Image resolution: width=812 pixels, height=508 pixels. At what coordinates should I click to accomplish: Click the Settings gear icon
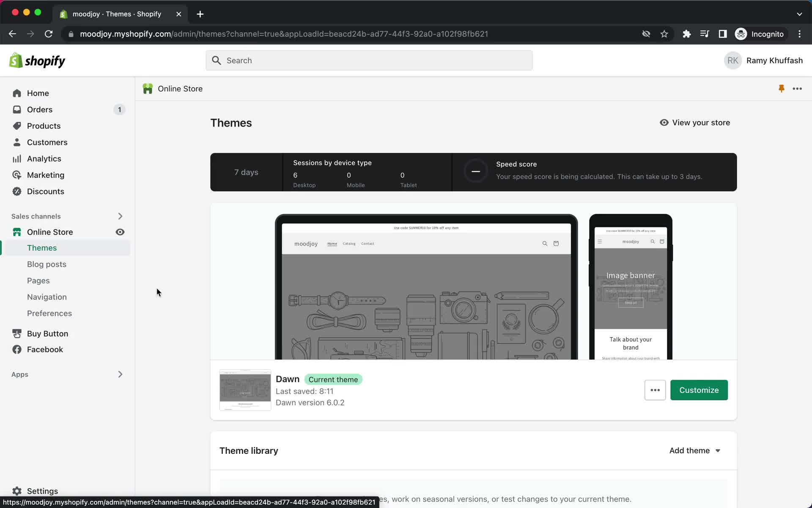(x=16, y=491)
